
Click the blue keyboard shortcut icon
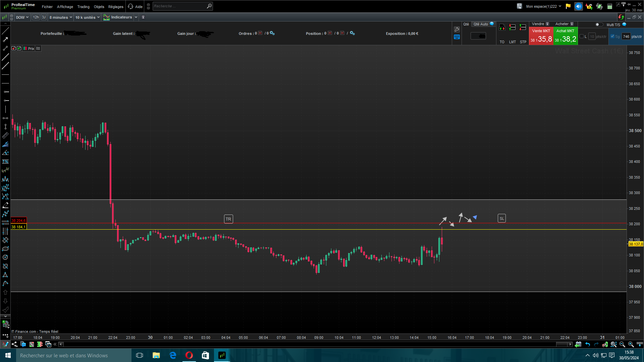point(457,37)
